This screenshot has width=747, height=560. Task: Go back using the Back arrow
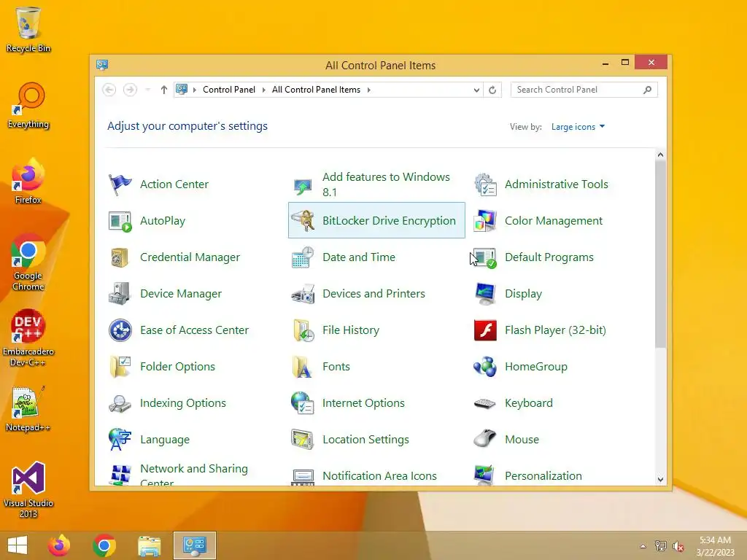tap(109, 90)
